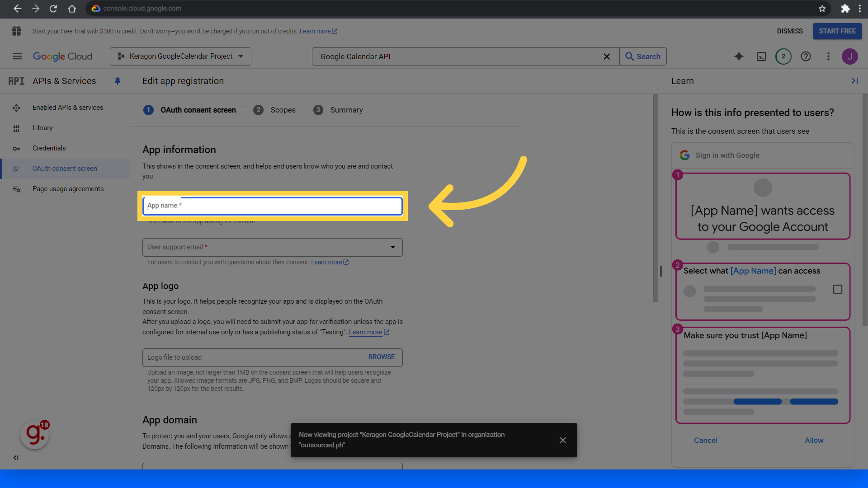
Task: Click the Library grid icon
Action: coord(16,128)
